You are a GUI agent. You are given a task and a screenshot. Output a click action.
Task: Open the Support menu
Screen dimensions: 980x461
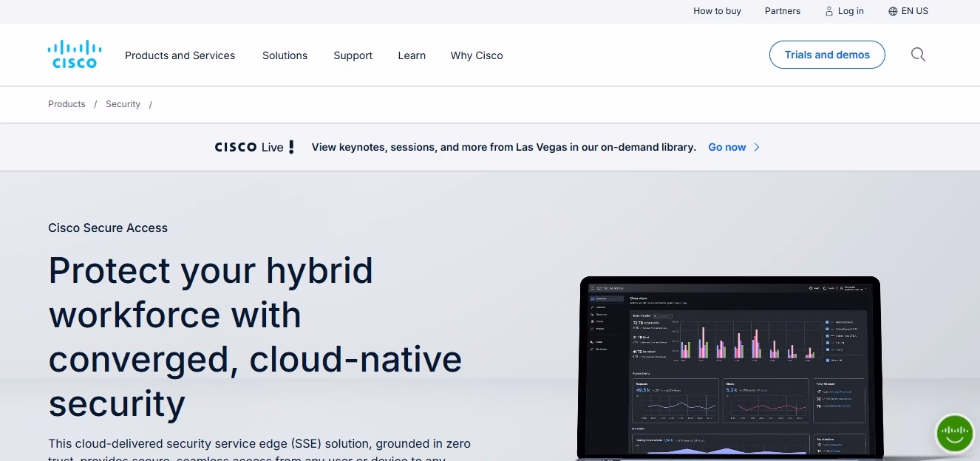(353, 55)
